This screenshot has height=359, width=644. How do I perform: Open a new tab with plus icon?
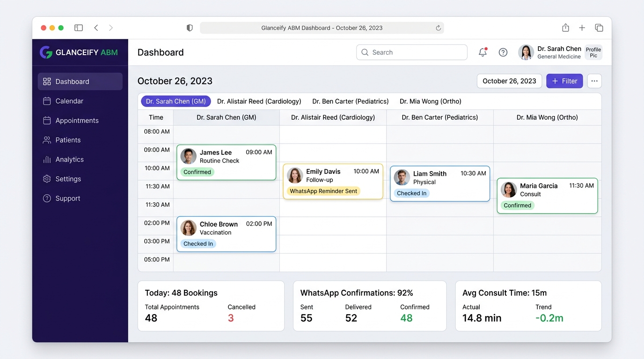coord(582,28)
